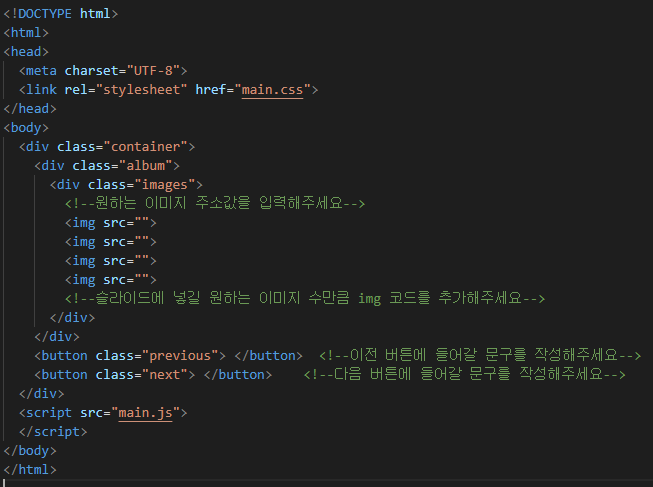This screenshot has height=487, width=653.
Task: Click the comment about adding img code per slide
Action: tap(304, 298)
